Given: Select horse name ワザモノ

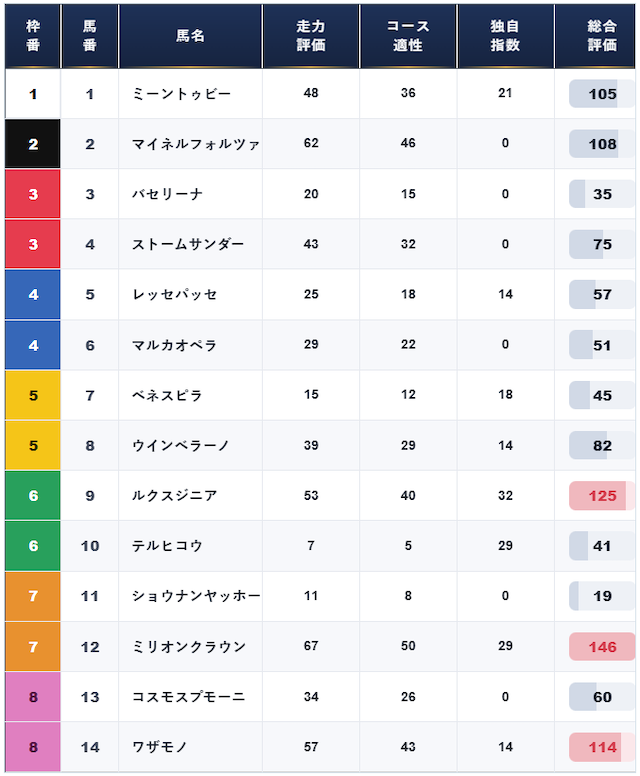Looking at the screenshot, I should 159,747.
